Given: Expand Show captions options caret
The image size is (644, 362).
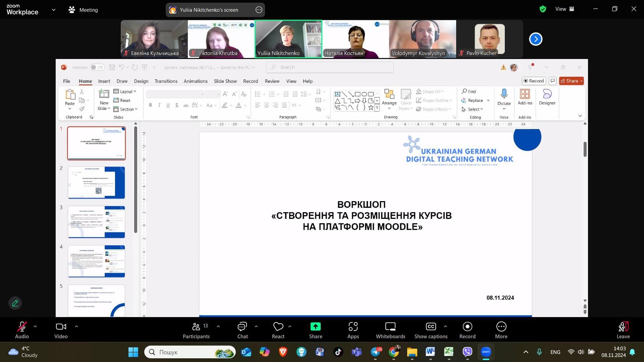Looking at the screenshot, I should coord(445,326).
